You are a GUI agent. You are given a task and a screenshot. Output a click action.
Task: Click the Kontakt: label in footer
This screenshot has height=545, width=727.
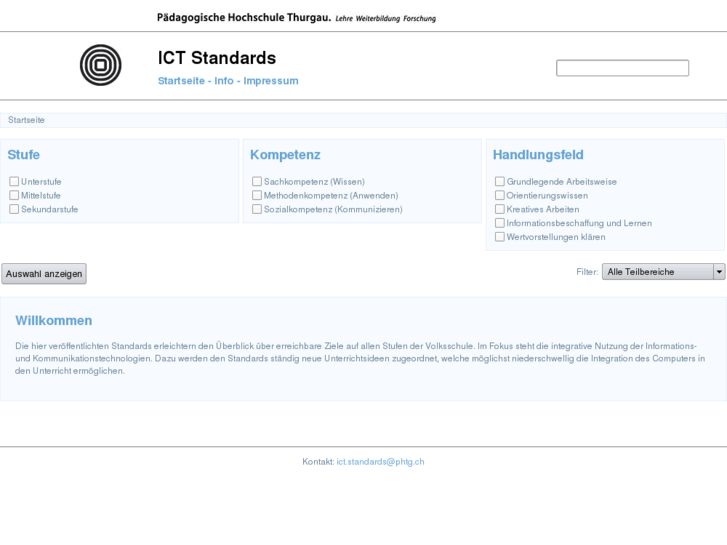pyautogui.click(x=318, y=462)
